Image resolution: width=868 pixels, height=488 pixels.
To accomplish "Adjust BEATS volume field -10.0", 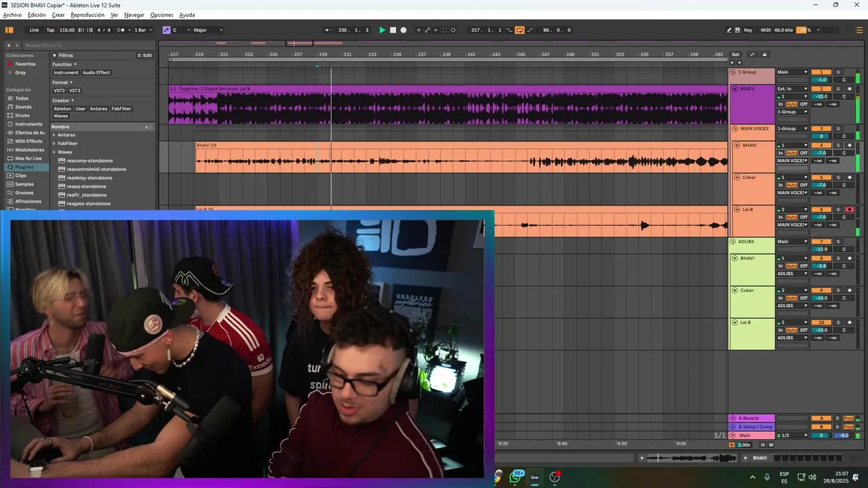I will (821, 96).
